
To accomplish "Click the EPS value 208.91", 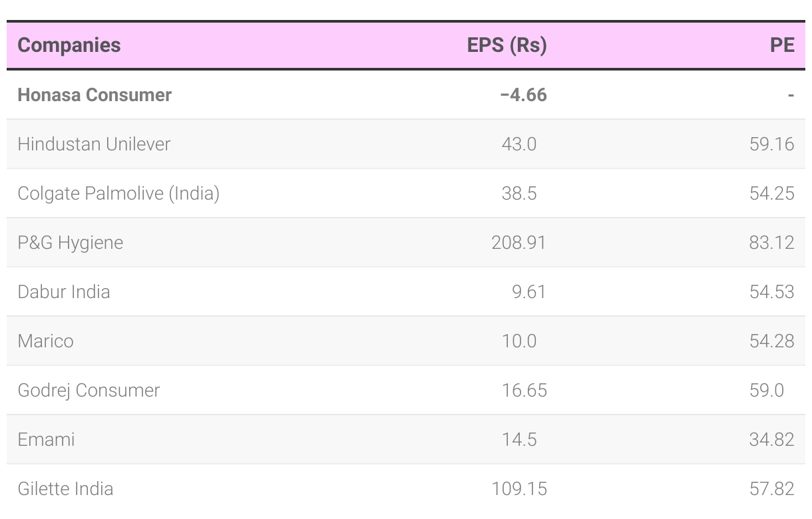I will [518, 243].
